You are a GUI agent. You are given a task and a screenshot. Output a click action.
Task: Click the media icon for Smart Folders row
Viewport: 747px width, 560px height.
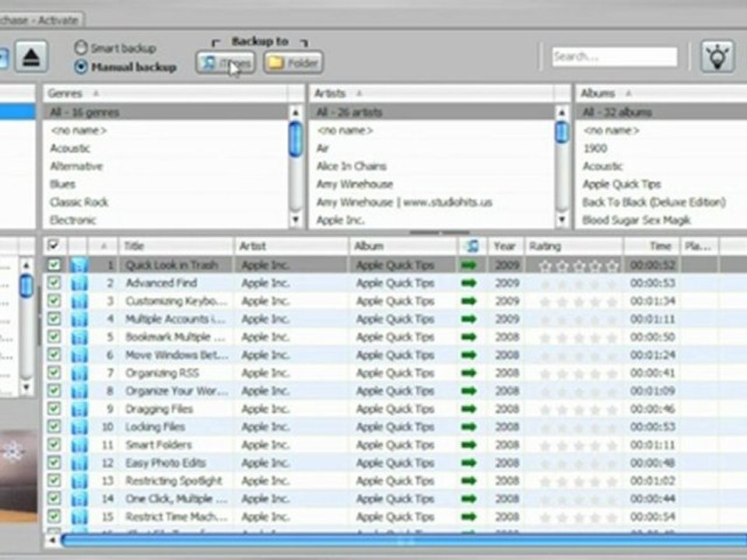(79, 445)
